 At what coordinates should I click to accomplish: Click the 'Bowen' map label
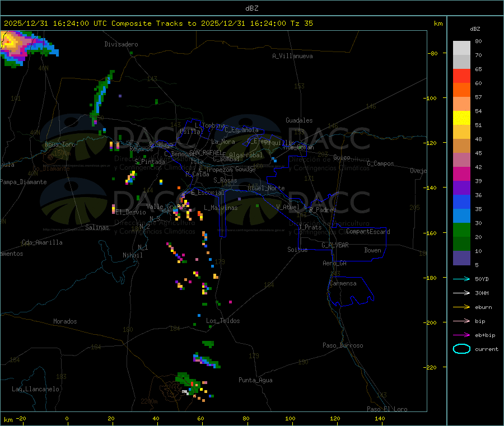coord(373,250)
